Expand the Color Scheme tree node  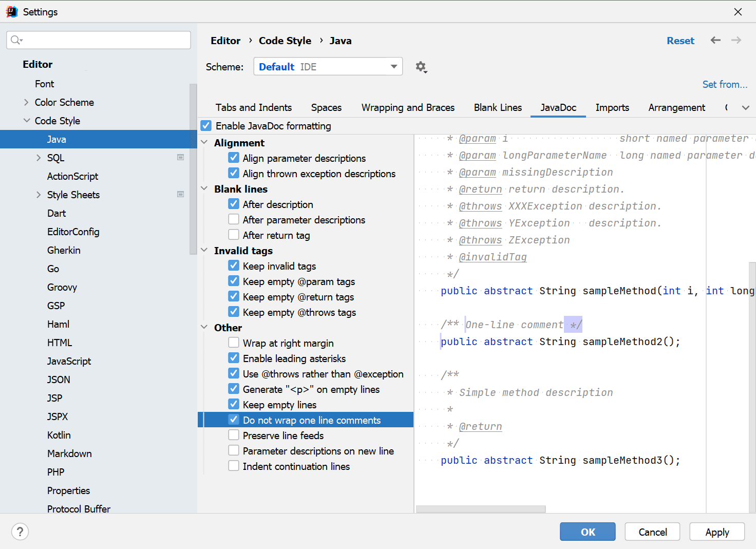[x=26, y=102]
